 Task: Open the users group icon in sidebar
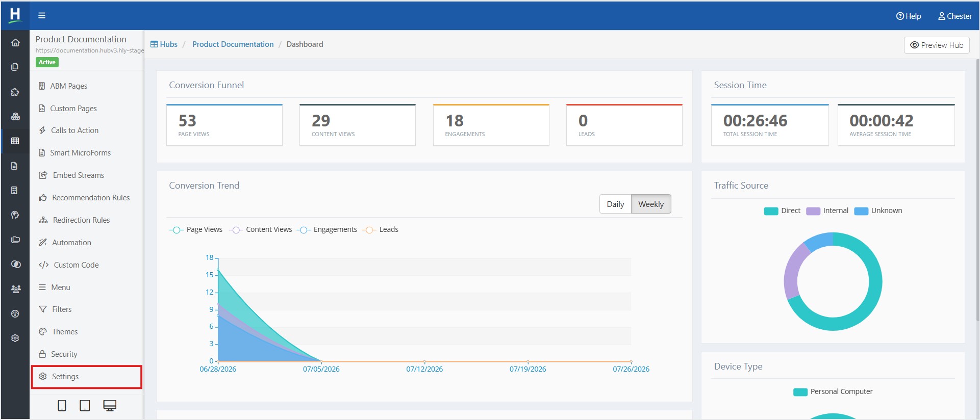pyautogui.click(x=15, y=289)
